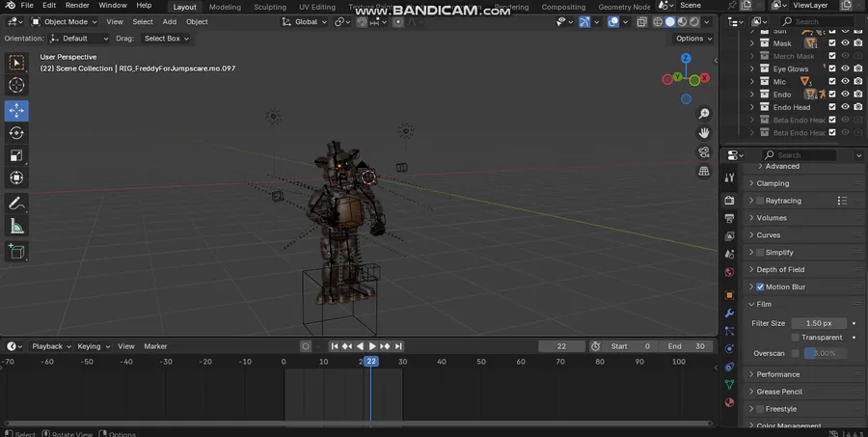Viewport: 868px width, 437px height.
Task: Select the Rotate tool
Action: tap(16, 133)
